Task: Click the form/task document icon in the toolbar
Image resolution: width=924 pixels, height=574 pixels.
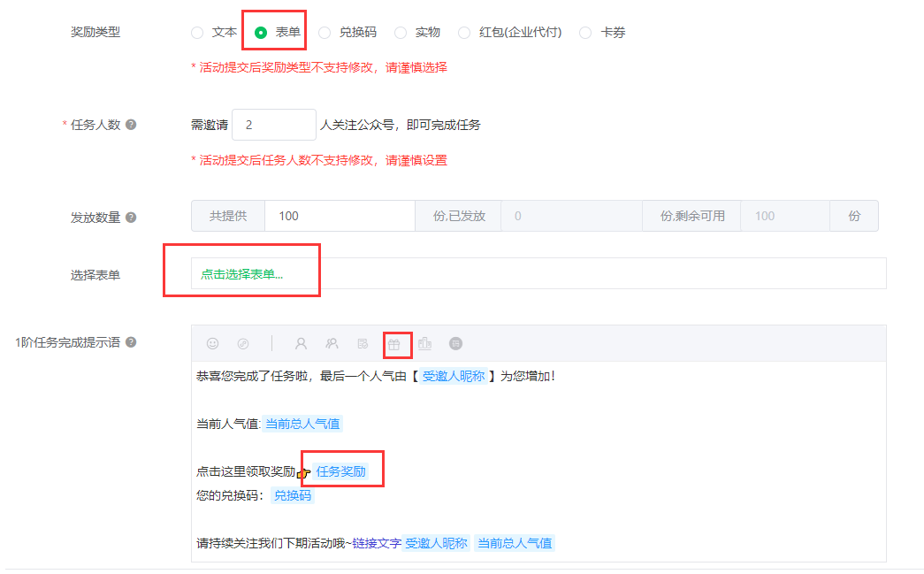Action: click(x=363, y=344)
